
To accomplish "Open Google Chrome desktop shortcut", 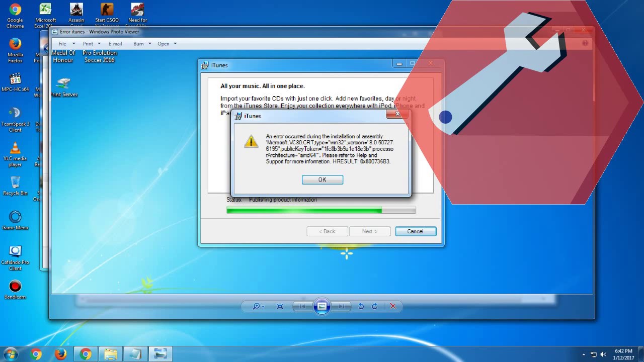I will (x=15, y=16).
